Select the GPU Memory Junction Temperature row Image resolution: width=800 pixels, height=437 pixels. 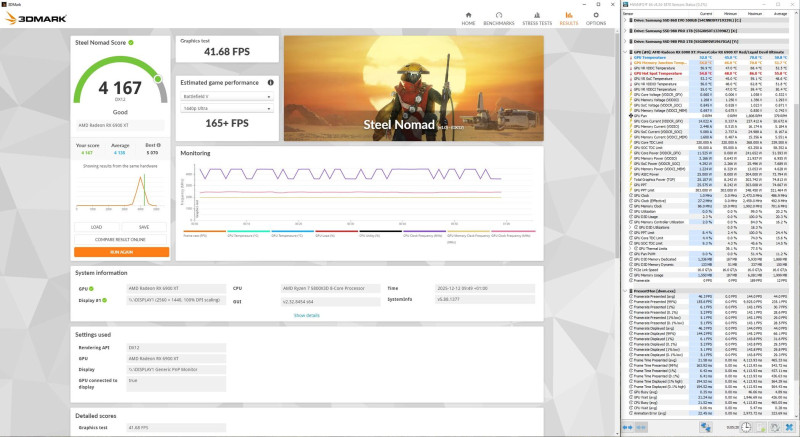point(708,63)
